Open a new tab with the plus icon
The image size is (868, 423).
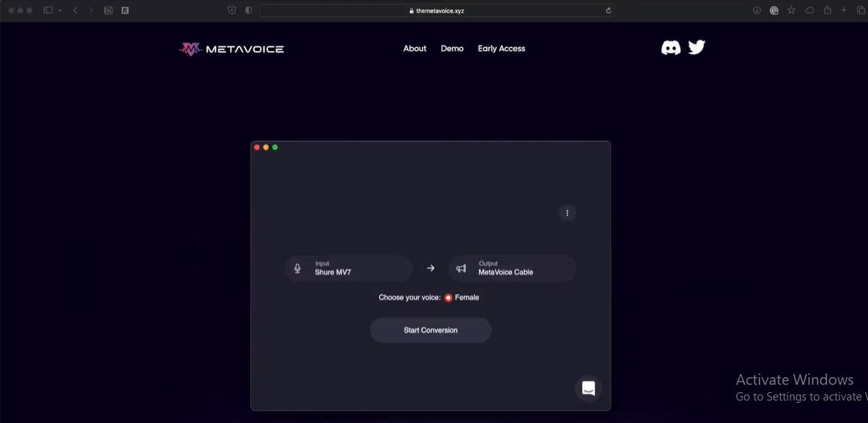[x=844, y=10]
